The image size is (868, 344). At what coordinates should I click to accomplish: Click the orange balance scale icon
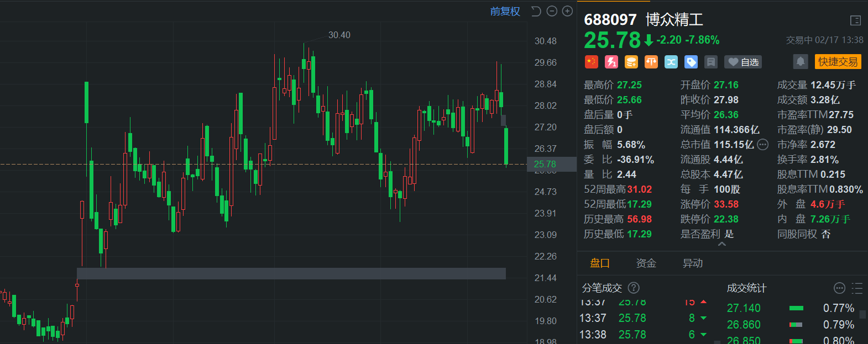(651, 62)
